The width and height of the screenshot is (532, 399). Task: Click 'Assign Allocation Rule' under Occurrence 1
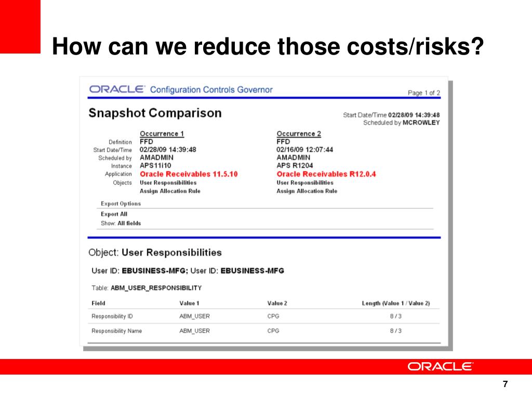(170, 191)
